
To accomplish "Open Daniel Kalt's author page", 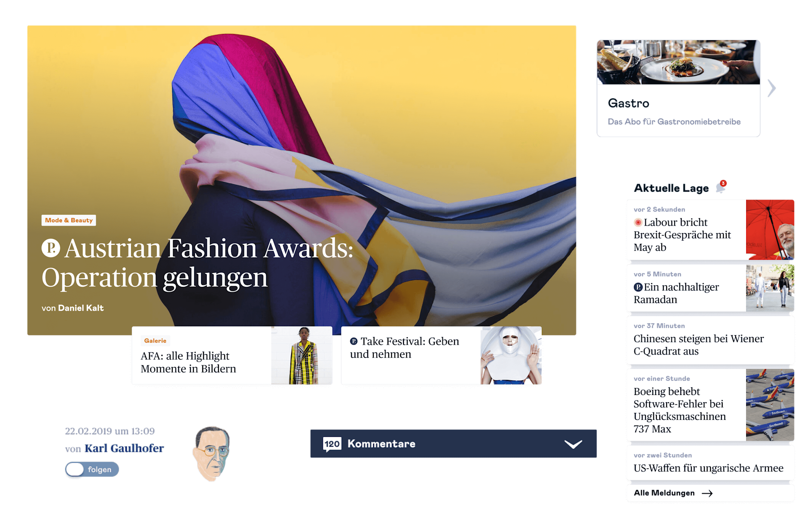I will pos(81,308).
